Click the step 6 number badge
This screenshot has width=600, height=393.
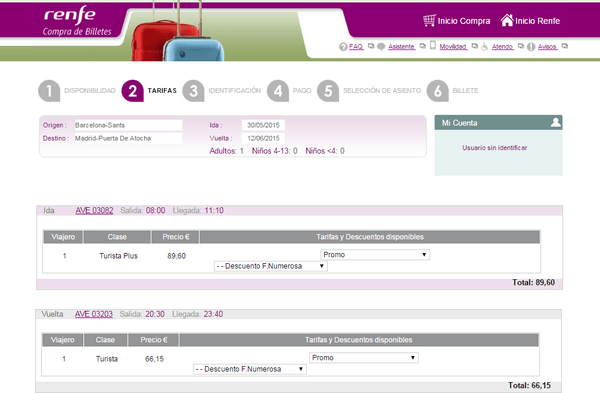click(437, 91)
